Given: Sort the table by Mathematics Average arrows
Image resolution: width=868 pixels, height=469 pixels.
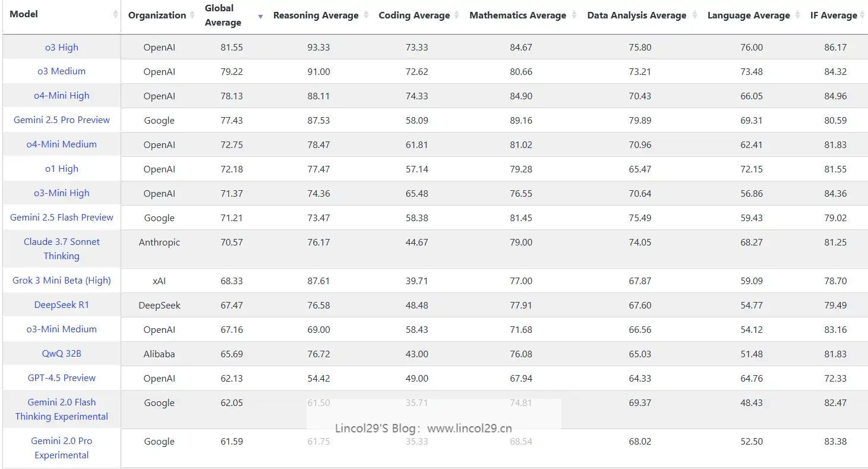Looking at the screenshot, I should (574, 15).
